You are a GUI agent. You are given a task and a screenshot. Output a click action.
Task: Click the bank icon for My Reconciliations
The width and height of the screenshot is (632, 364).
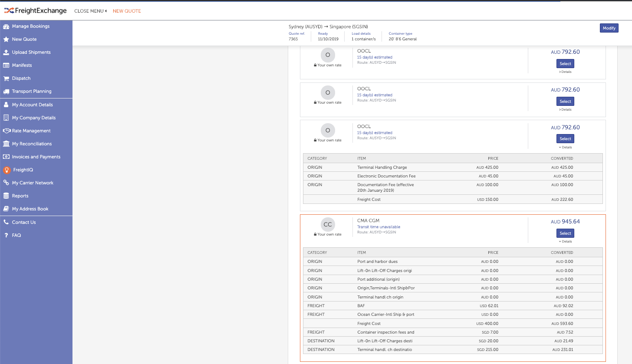6,144
